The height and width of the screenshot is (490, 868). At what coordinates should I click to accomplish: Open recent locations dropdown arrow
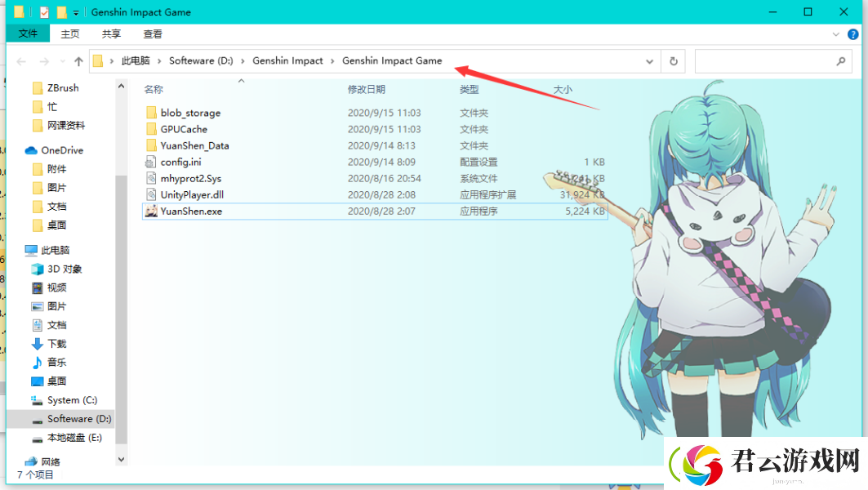(x=63, y=61)
